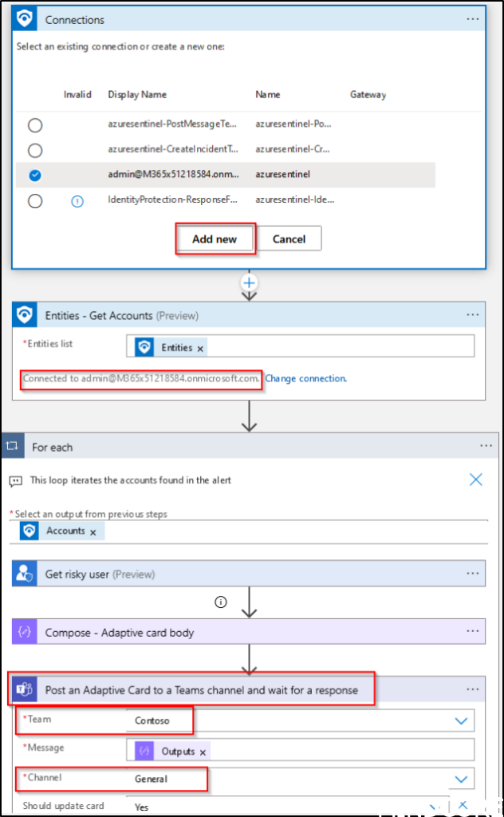Viewport: 504px width, 817px height.
Task: Click the Add new connection button
Action: [215, 239]
